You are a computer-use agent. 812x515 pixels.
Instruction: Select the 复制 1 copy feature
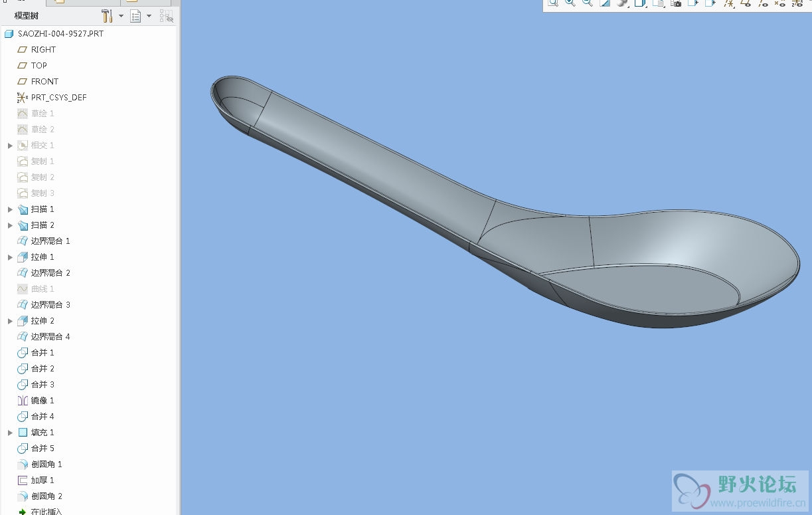coord(36,161)
